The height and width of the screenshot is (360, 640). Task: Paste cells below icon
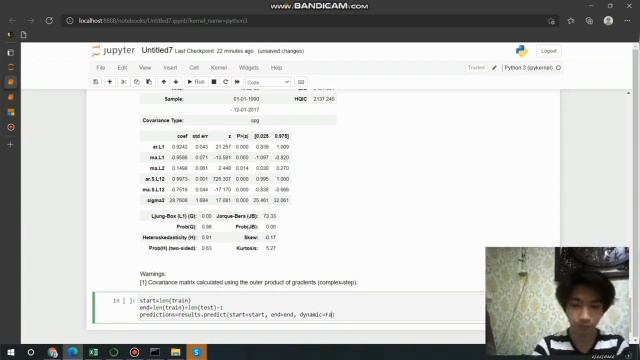(149, 82)
